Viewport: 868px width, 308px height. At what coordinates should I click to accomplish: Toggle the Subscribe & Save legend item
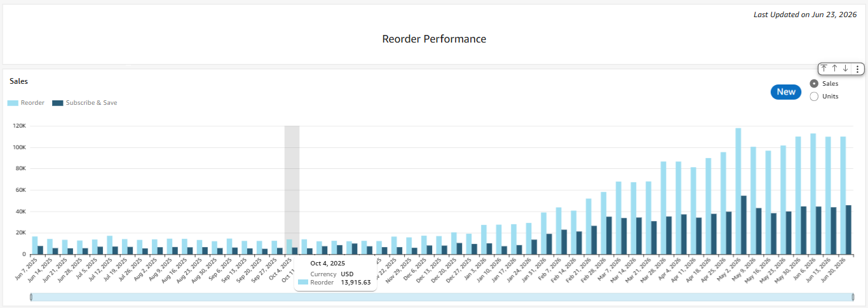pyautogui.click(x=85, y=103)
